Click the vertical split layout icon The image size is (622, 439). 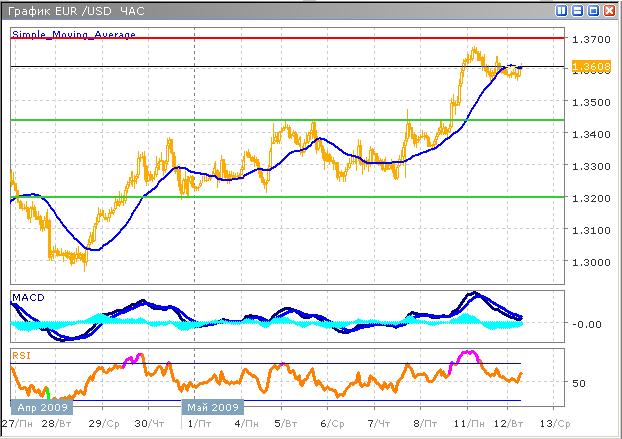(x=562, y=10)
